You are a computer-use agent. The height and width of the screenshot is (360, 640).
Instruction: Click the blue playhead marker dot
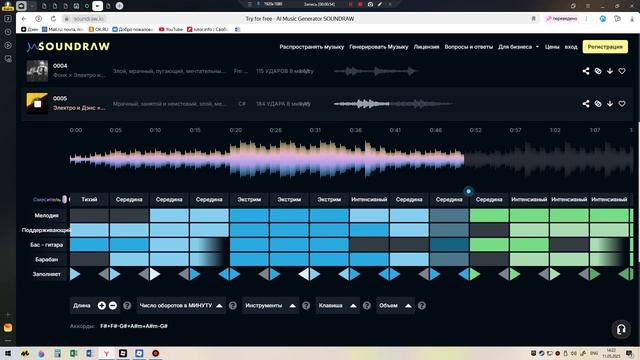pos(469,191)
